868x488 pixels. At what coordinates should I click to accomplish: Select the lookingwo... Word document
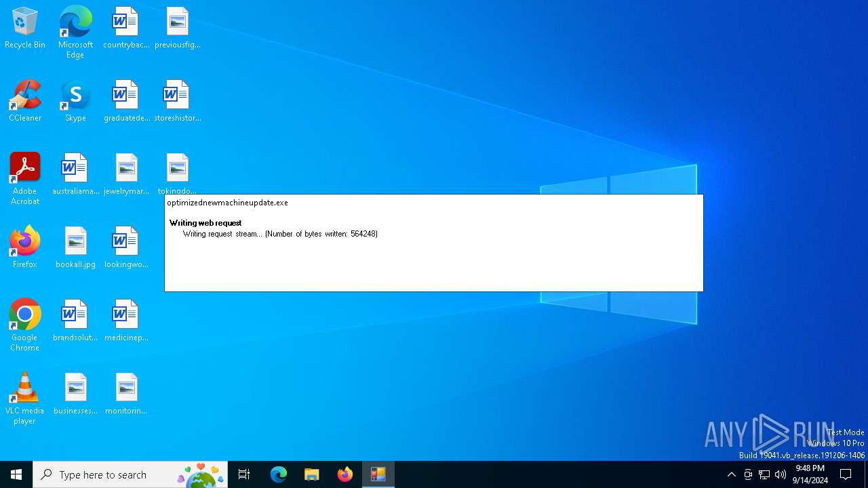click(x=126, y=248)
